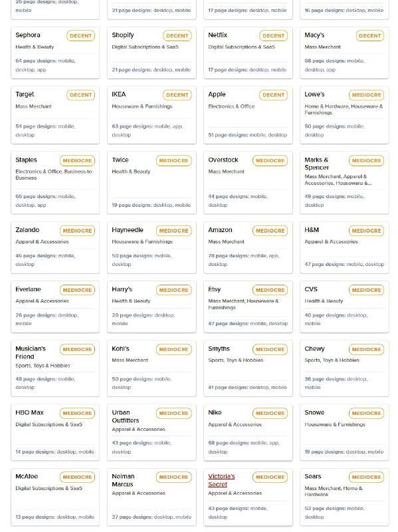
Task: Open the Marks & Spencer card
Action: [x=344, y=182]
